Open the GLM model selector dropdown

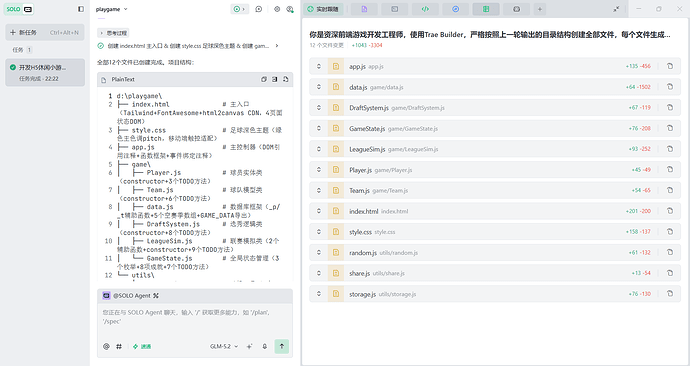[224, 346]
